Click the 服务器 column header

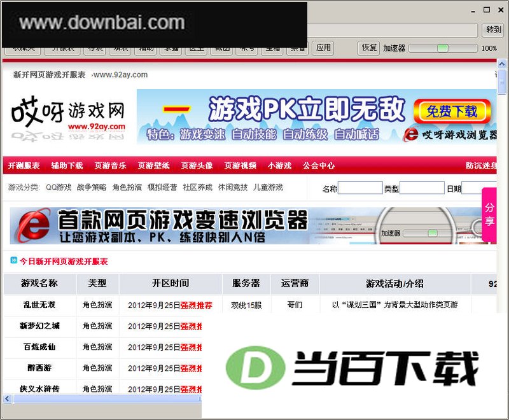(x=246, y=283)
